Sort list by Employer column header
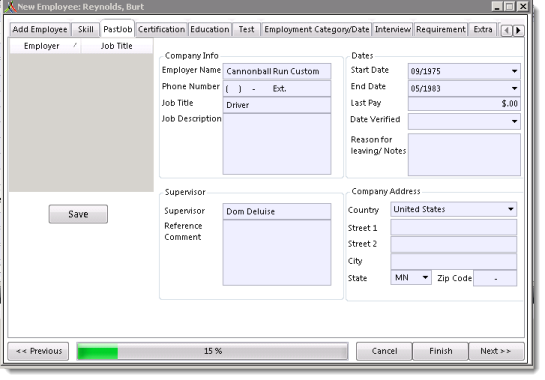The image size is (545, 380). click(x=45, y=46)
